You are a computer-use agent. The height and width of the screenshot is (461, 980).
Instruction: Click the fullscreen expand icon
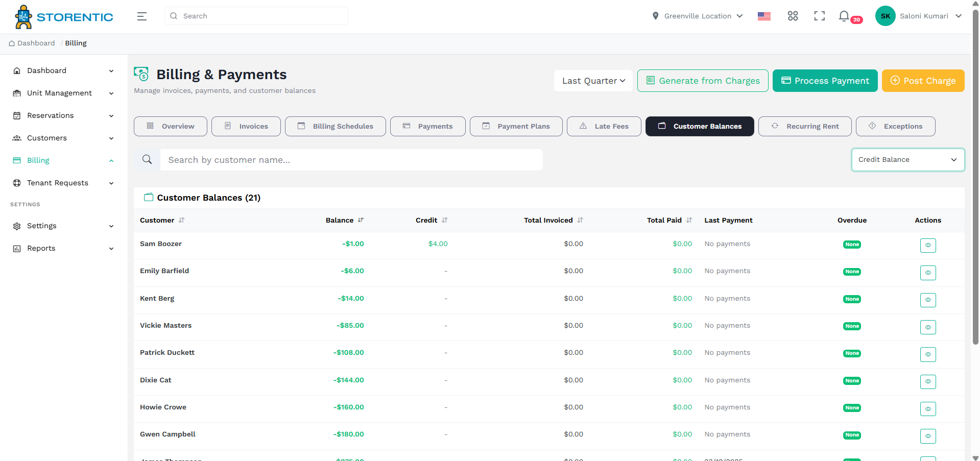pos(819,16)
